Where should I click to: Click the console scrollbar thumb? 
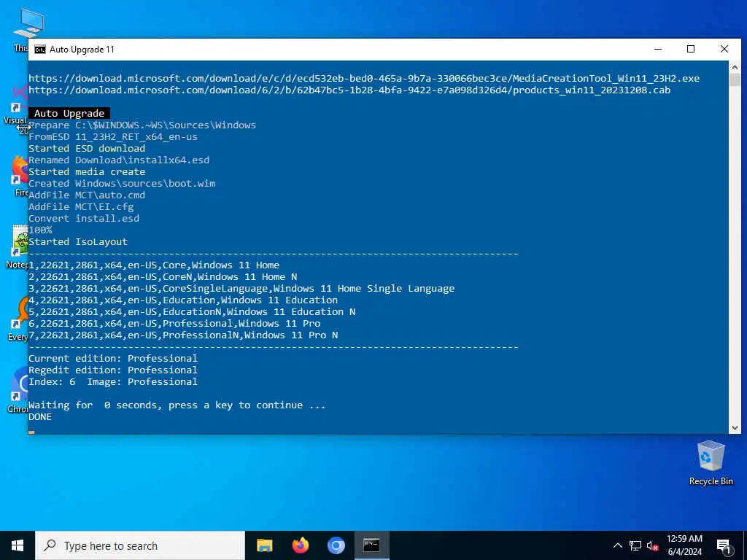(735, 79)
